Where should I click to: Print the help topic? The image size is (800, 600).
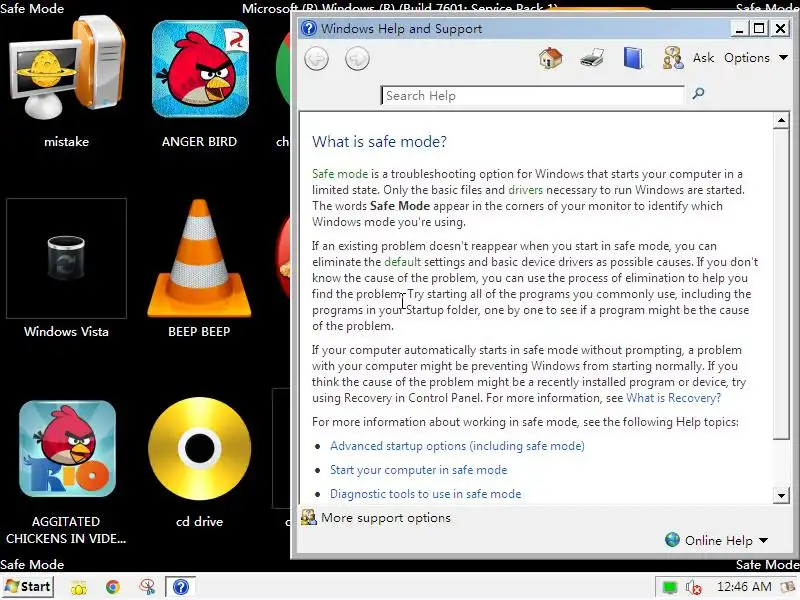point(592,58)
